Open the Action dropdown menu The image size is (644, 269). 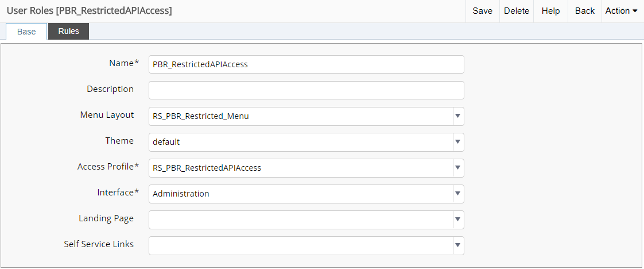pos(622,11)
